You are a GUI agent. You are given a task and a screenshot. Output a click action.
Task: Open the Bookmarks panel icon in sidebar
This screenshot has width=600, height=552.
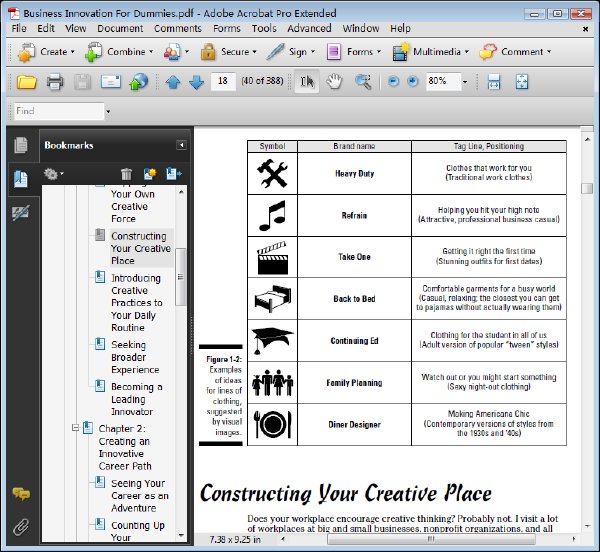[21, 179]
